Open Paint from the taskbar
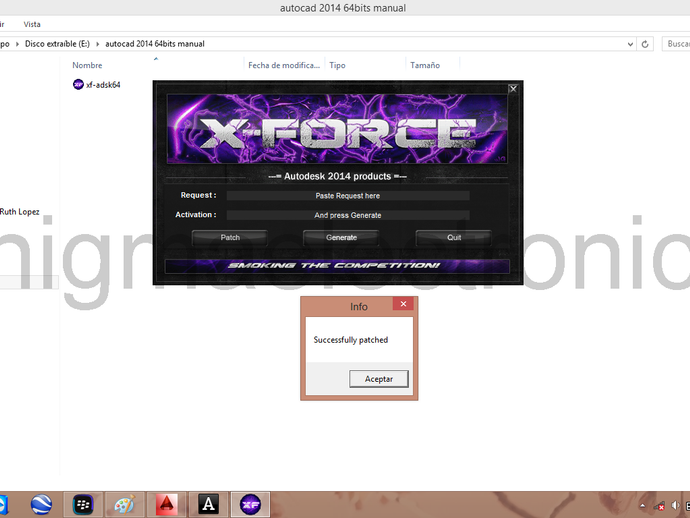This screenshot has height=518, width=690. point(125,504)
